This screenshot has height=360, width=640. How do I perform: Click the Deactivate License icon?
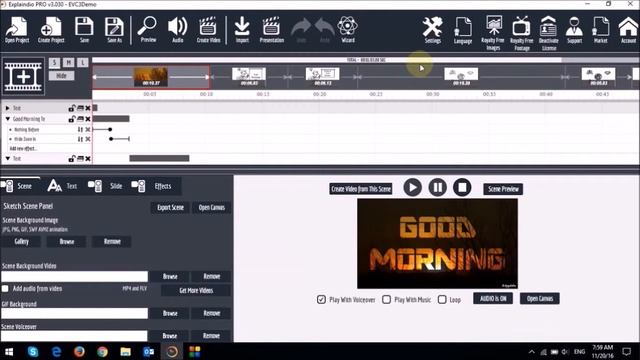[549, 33]
